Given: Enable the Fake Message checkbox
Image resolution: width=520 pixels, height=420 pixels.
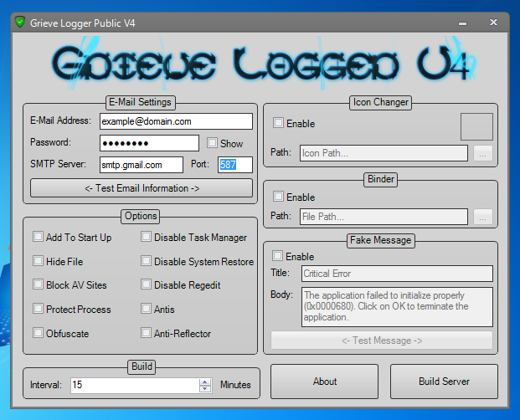Looking at the screenshot, I should (277, 256).
